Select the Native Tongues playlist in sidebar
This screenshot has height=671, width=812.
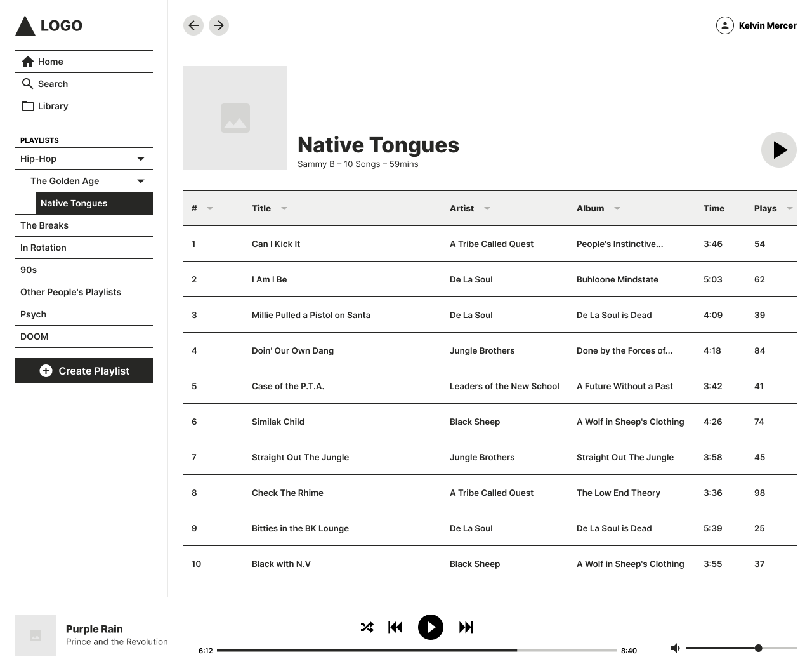(94, 203)
